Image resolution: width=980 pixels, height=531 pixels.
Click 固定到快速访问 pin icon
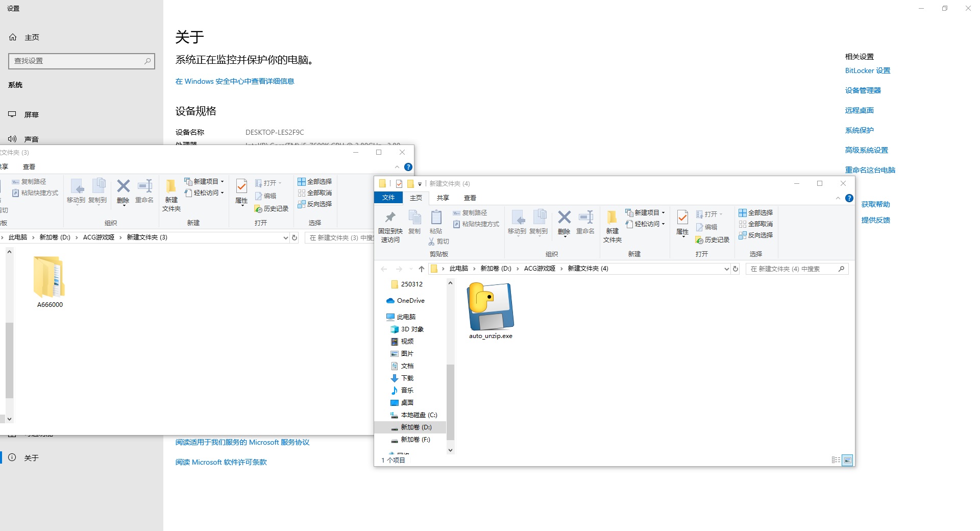[390, 219]
